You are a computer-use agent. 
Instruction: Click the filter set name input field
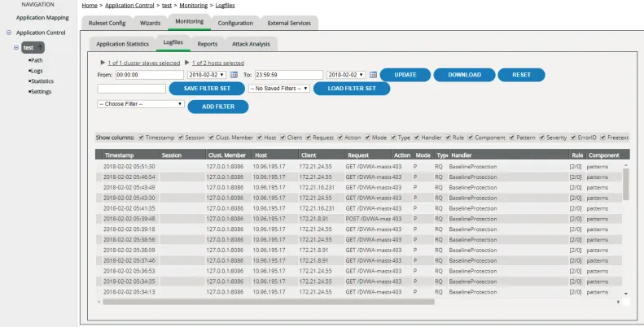(131, 88)
